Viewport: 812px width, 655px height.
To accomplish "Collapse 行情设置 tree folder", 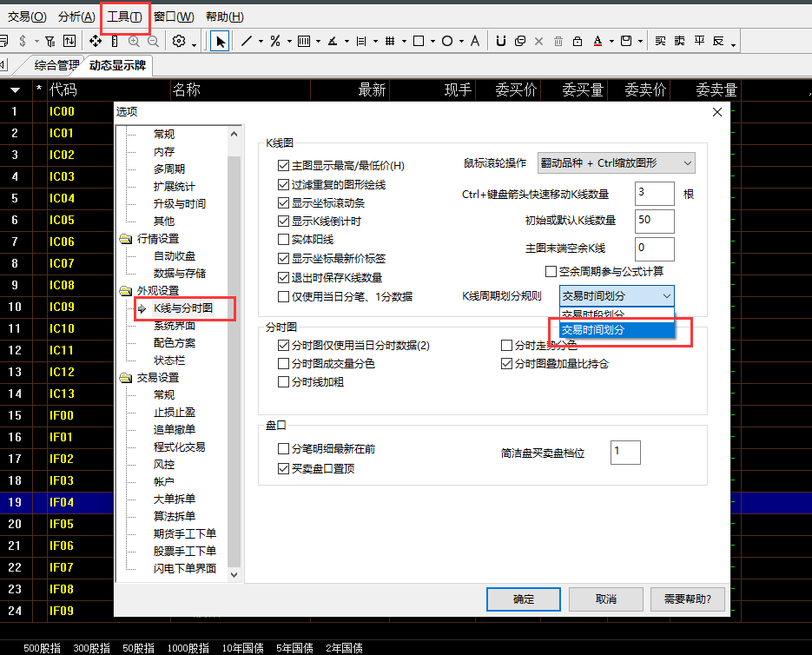I will coord(126,239).
